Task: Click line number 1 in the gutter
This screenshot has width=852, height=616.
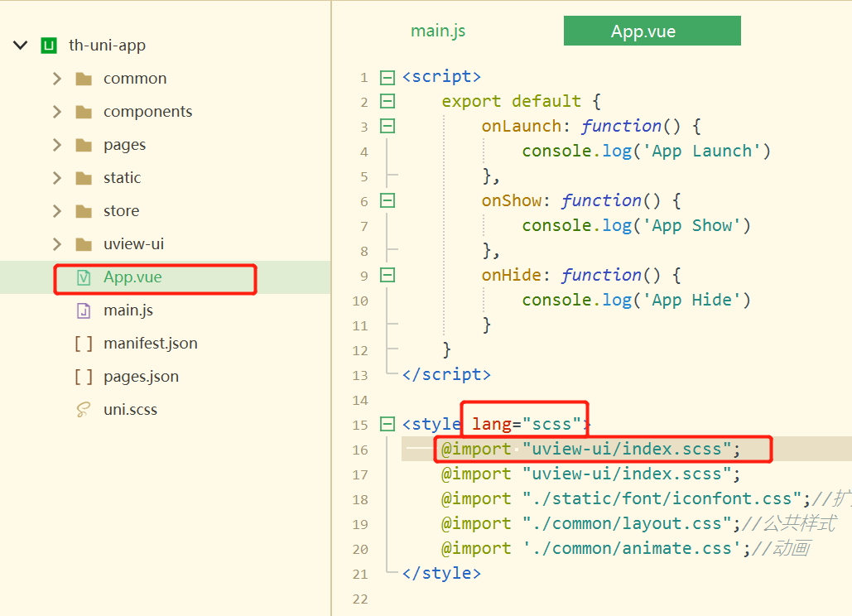Action: 364,78
